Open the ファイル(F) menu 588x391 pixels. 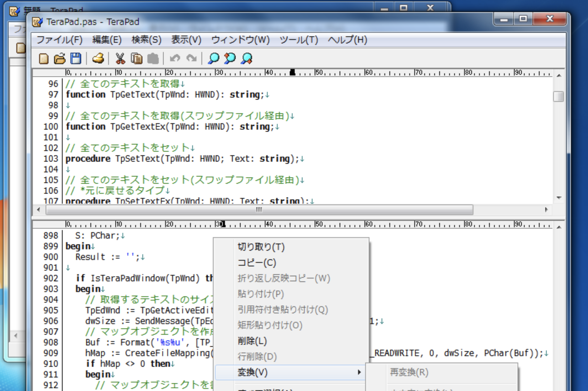click(59, 40)
